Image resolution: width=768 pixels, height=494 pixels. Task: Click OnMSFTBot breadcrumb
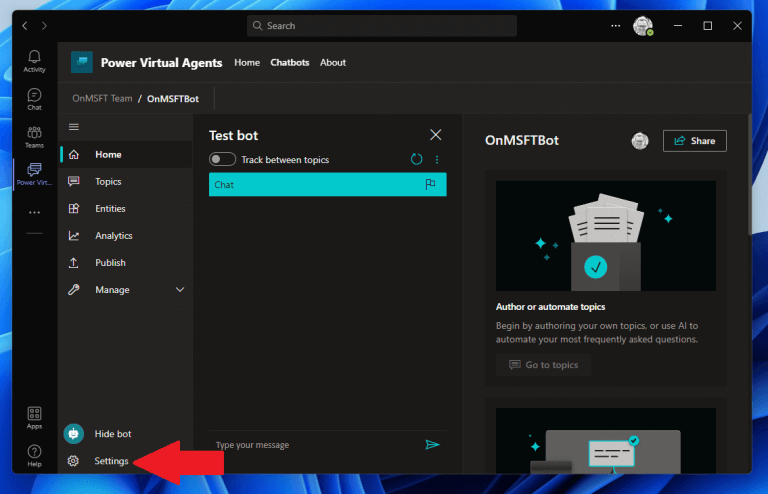click(x=173, y=99)
